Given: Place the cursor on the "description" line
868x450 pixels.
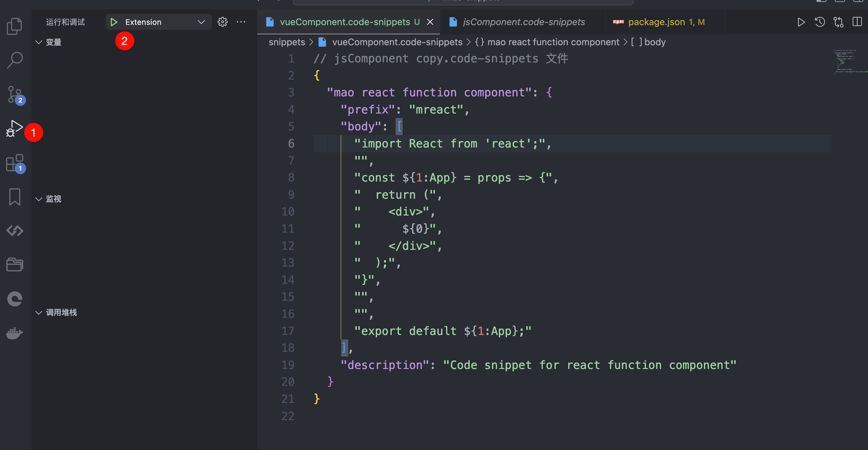Looking at the screenshot, I should coord(538,365).
